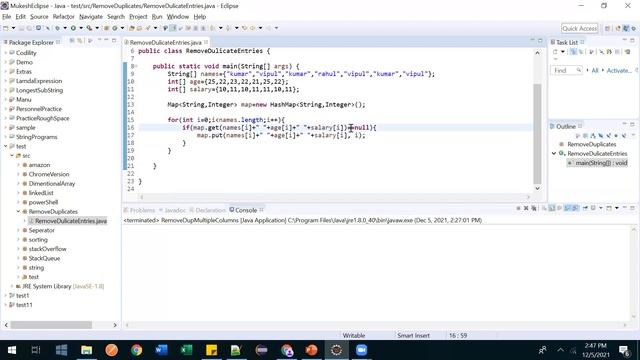640x360 pixels.
Task: Collapse the RemoveDuplicates package node
Action: [18, 211]
